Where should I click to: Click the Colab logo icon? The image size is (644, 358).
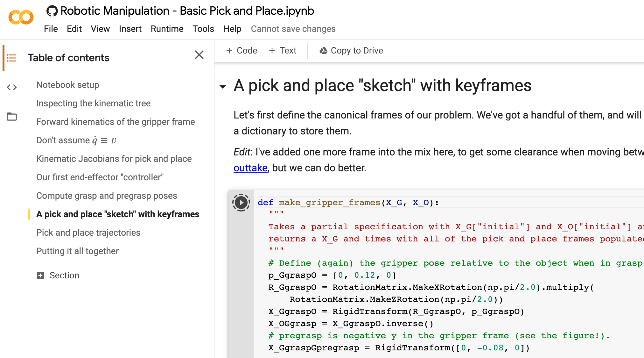point(21,17)
